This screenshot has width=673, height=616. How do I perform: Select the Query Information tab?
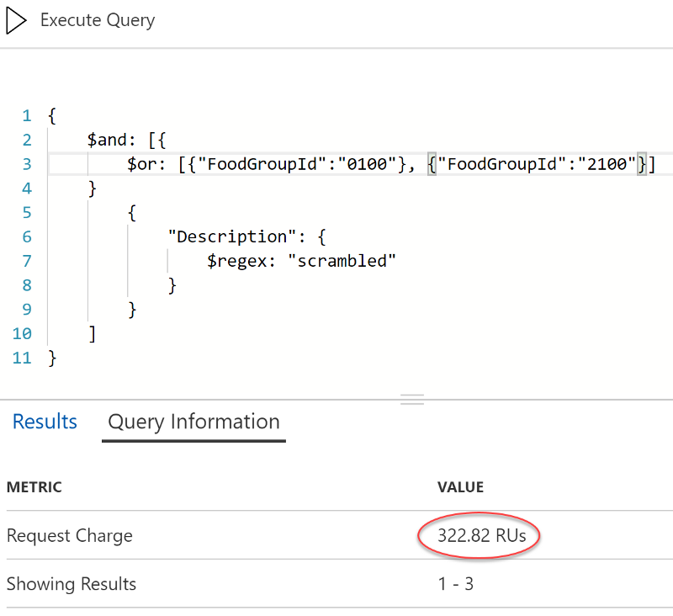(x=193, y=422)
